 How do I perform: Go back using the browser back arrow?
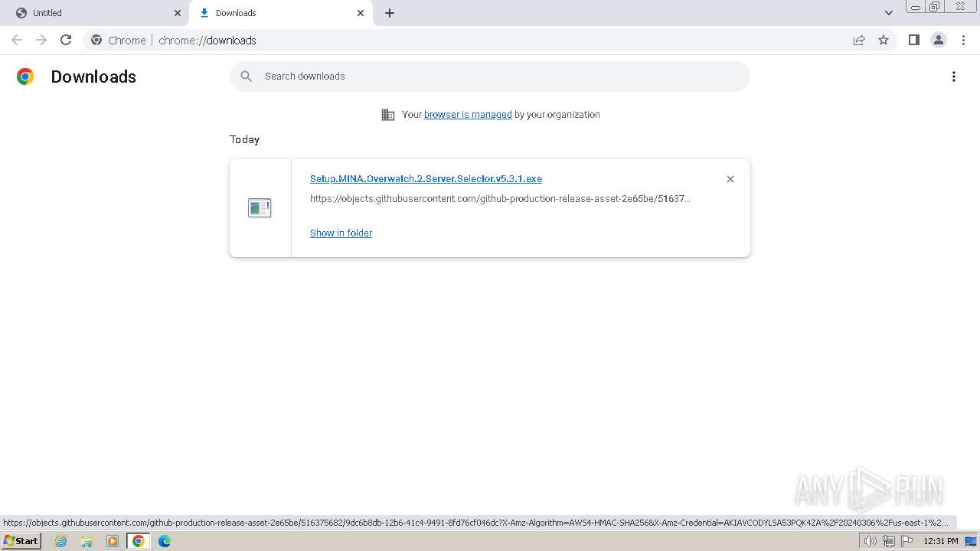[17, 40]
